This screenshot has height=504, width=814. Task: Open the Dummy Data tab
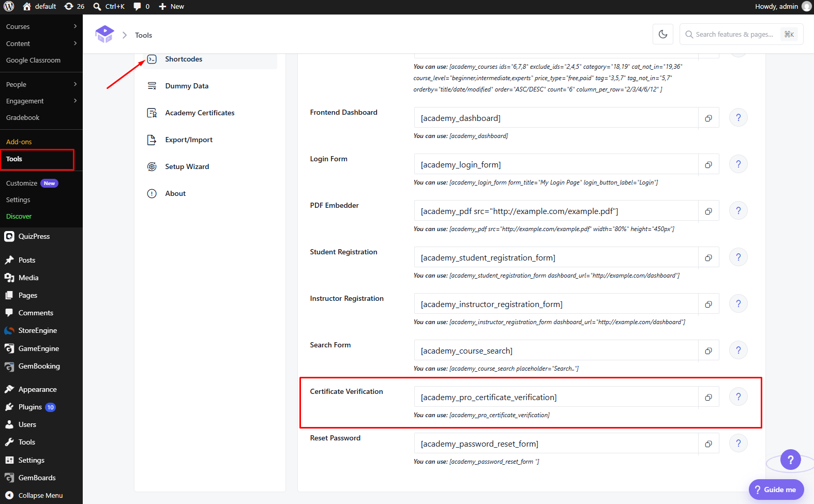coord(210,86)
